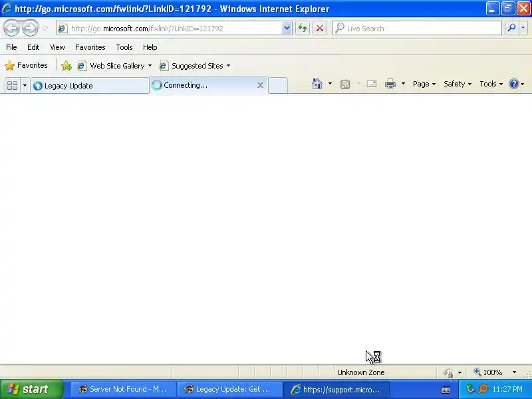Click the IE page icon in address bar
The height and width of the screenshot is (399, 532).
point(63,29)
